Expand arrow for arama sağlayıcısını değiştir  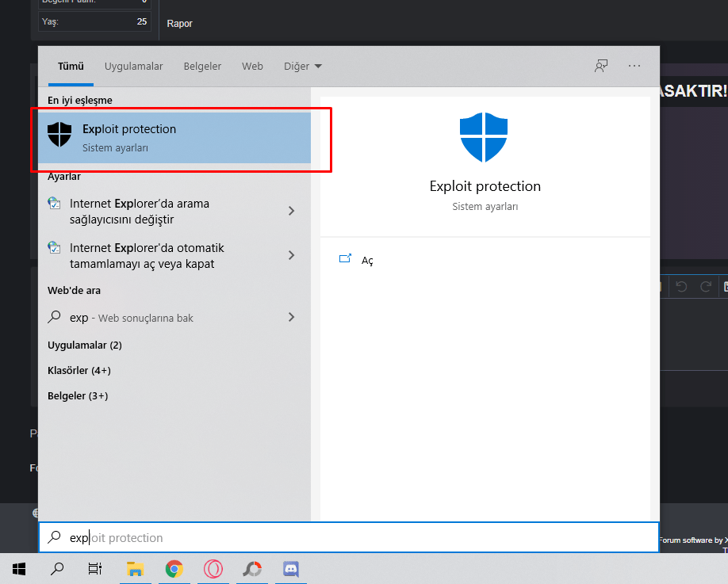[292, 211]
